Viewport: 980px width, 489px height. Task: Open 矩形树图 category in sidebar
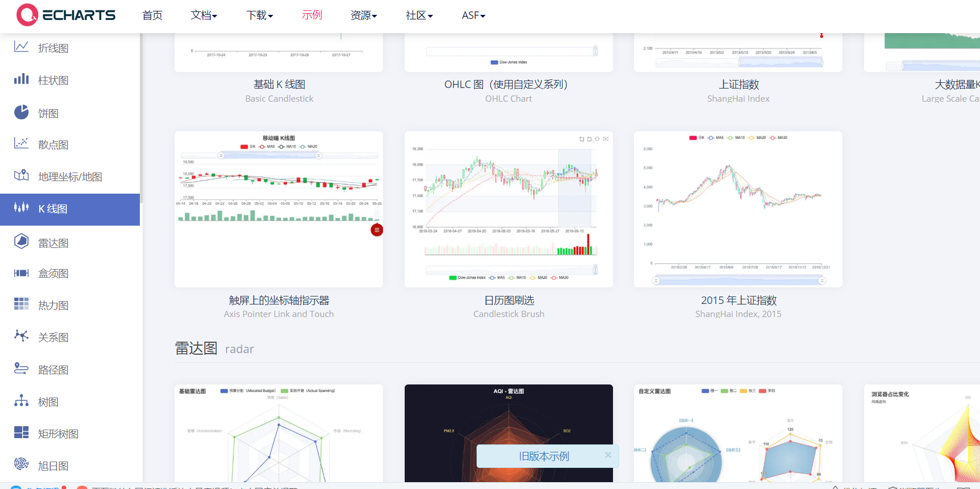70,434
